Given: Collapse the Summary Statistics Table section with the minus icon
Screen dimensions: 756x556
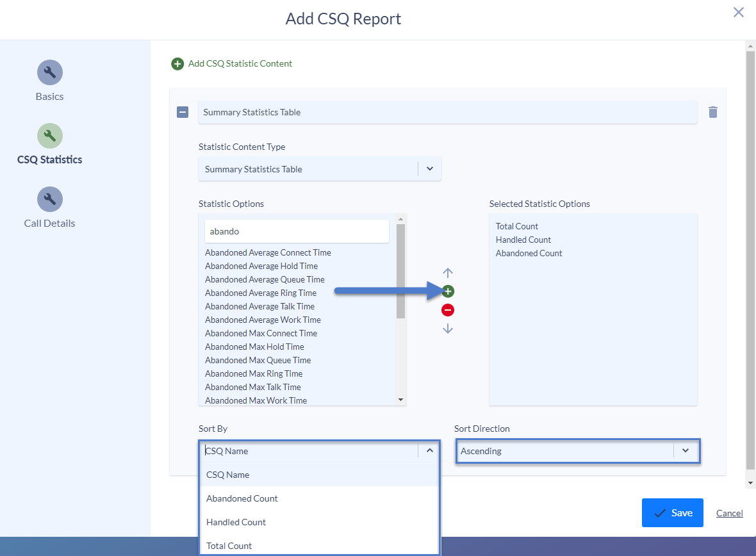Looking at the screenshot, I should [183, 112].
